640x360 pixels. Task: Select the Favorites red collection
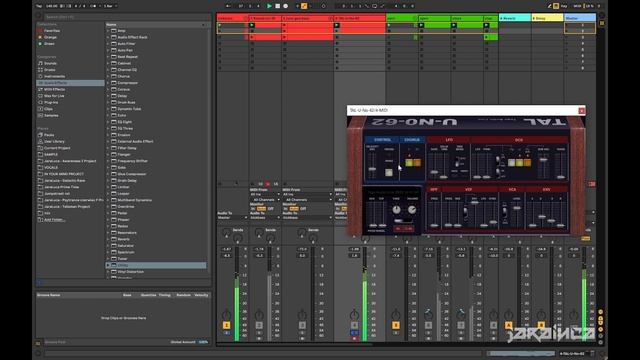coord(51,31)
